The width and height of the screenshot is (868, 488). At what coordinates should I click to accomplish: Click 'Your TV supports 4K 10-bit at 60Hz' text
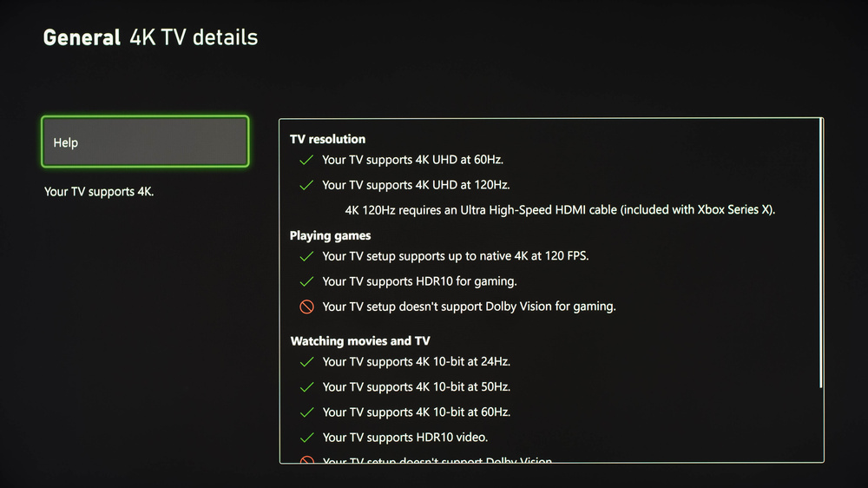416,412
